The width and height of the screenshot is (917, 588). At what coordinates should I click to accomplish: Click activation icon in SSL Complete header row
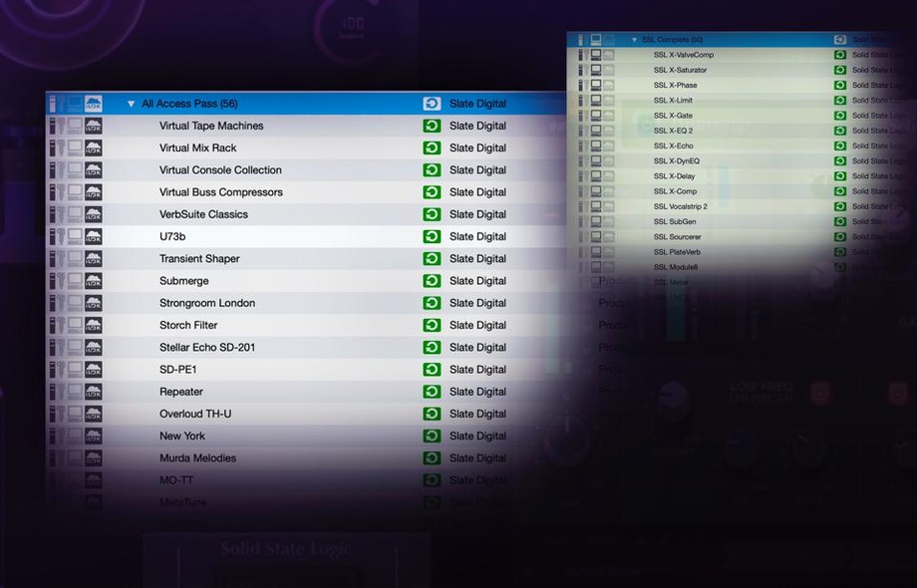point(840,40)
